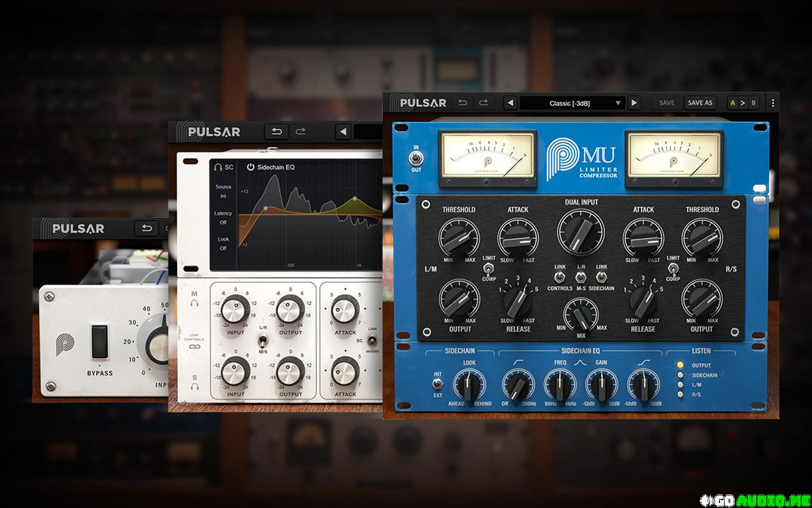Screen dimensions: 812x508
Task: Flip the right LIMIT/COMP switch
Action: click(x=673, y=268)
